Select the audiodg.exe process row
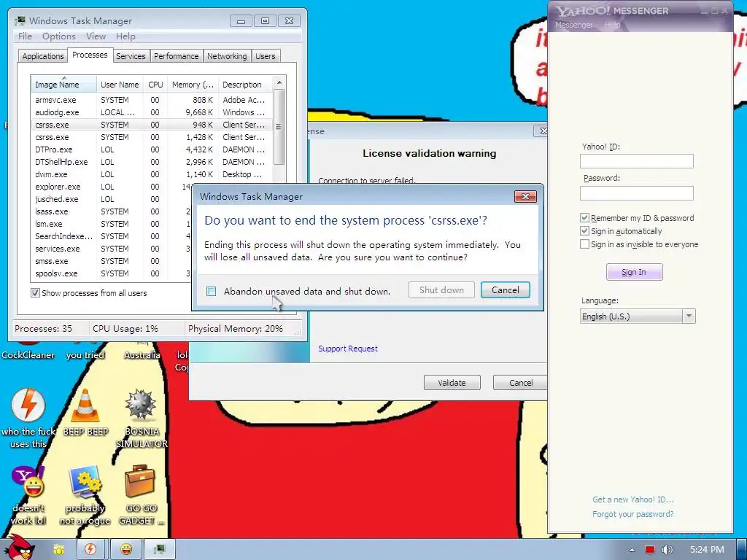Screen dimensions: 747x560 tap(152, 112)
